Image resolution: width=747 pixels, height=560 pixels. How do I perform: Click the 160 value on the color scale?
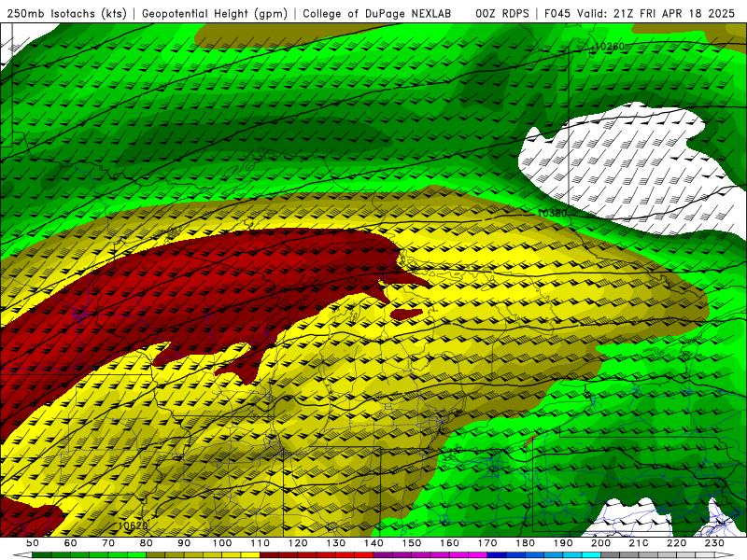point(450,543)
